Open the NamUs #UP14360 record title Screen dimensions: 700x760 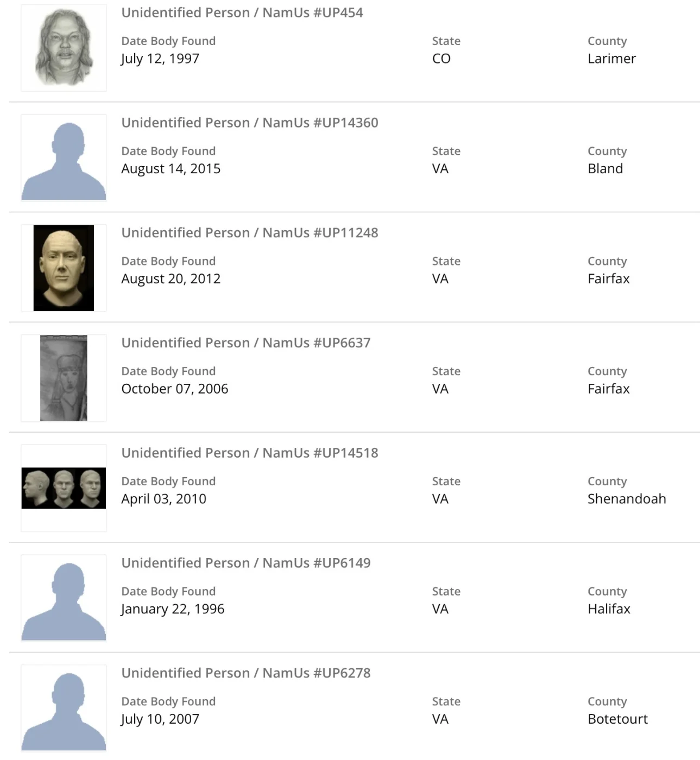[x=249, y=123]
